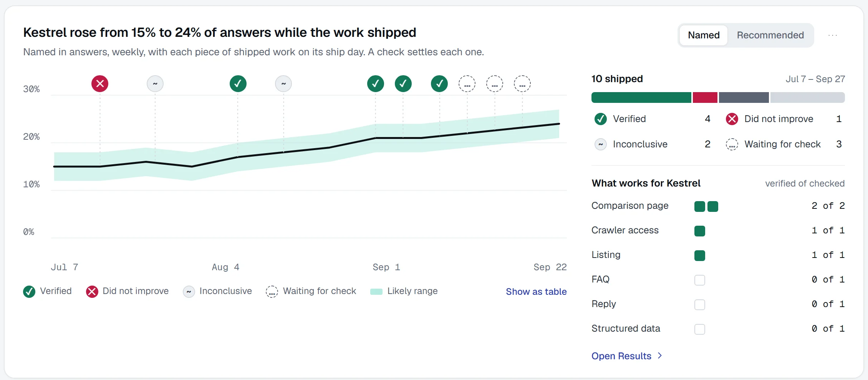Click the last dashed waiting-for-check marker
This screenshot has height=380, width=868.
[522, 84]
